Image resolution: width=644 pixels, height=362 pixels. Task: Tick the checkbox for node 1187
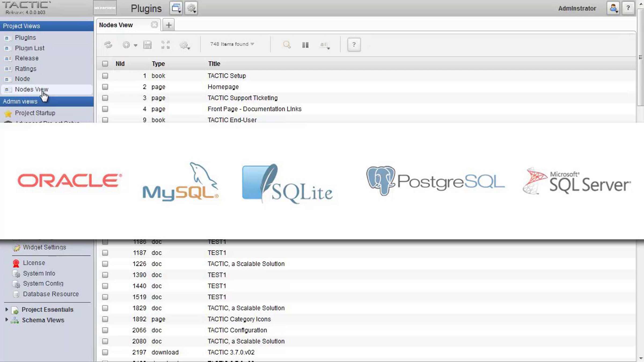105,253
